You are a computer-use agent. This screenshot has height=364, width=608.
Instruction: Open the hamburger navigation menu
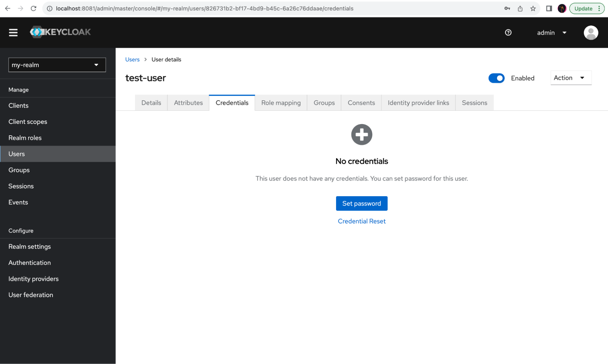(13, 32)
